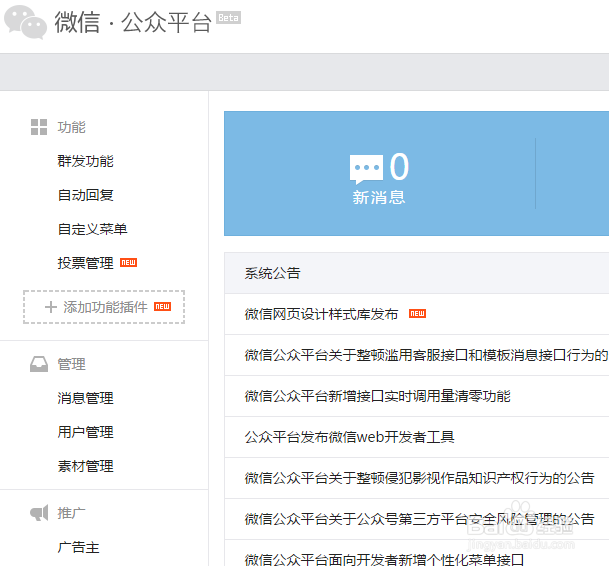Click the new message speech bubble icon
This screenshot has height=566, width=609.
point(366,169)
